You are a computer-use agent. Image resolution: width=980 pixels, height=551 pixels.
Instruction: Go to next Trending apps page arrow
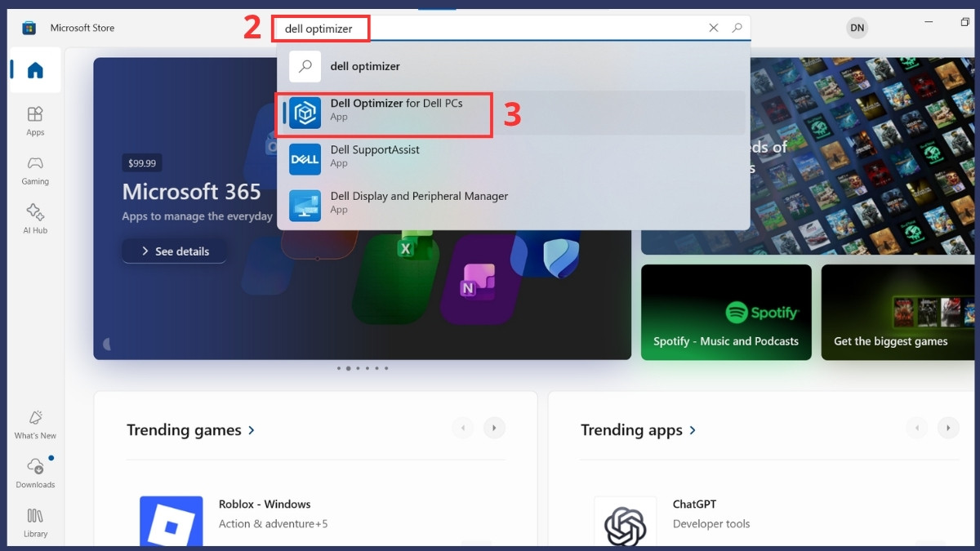pos(948,427)
